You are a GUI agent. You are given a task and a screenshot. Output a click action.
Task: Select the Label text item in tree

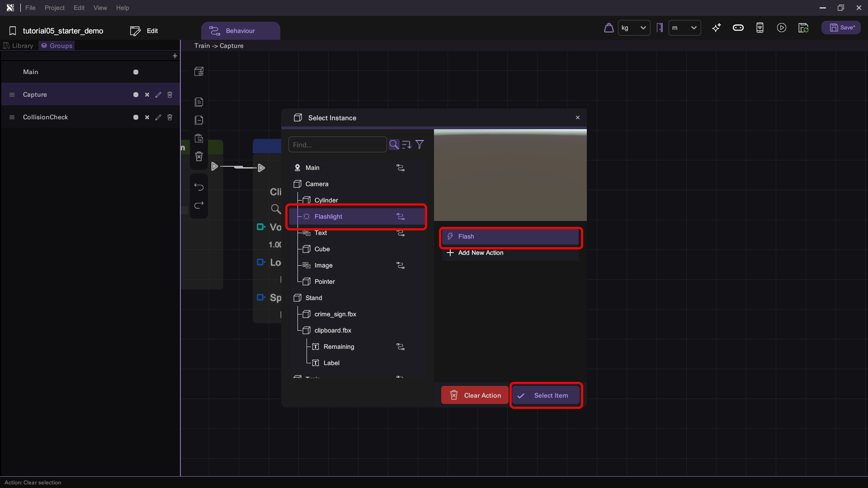[357, 363]
